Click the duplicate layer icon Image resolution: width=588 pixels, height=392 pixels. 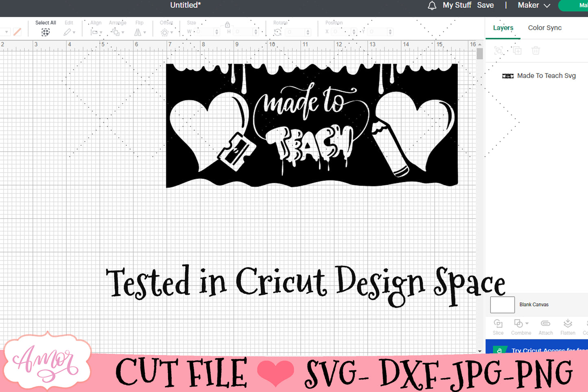tap(517, 50)
